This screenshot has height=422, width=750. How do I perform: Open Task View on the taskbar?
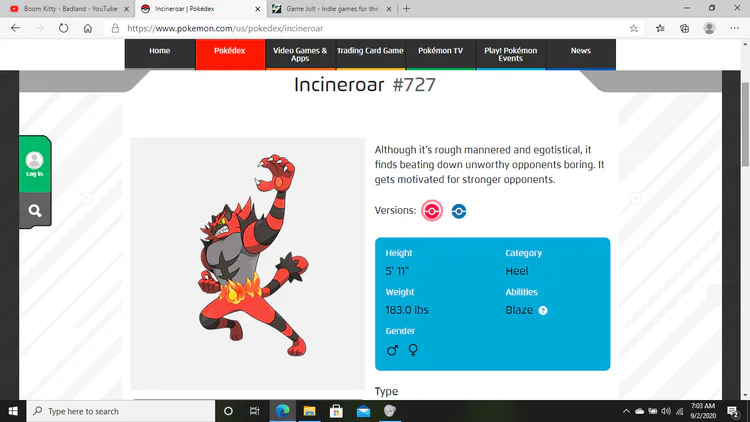tap(254, 411)
